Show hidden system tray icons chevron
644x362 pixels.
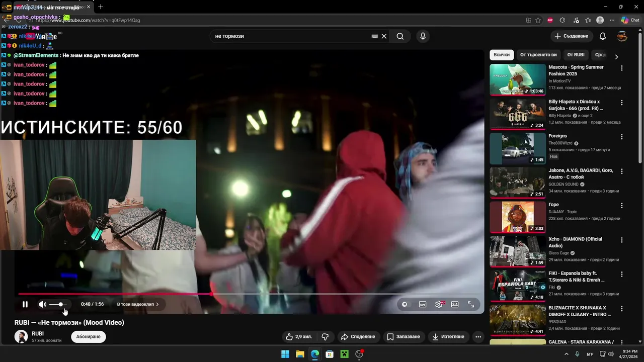pyautogui.click(x=567, y=354)
